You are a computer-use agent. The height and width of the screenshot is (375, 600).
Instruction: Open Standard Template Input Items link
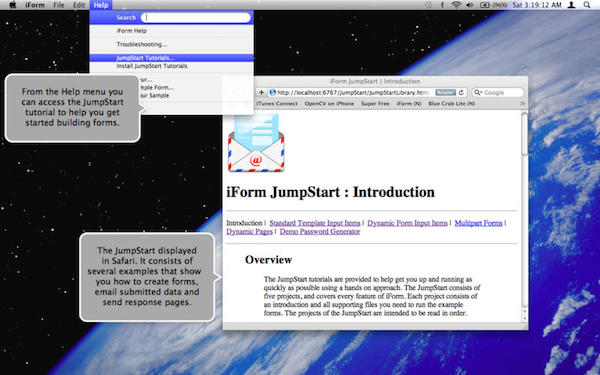click(x=315, y=223)
